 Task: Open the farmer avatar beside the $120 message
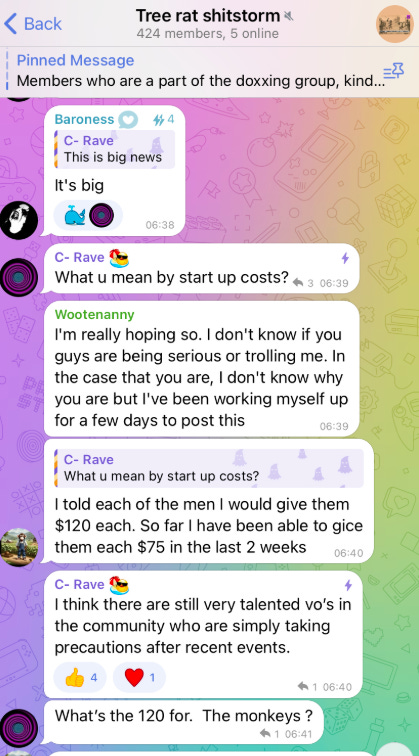(19, 547)
